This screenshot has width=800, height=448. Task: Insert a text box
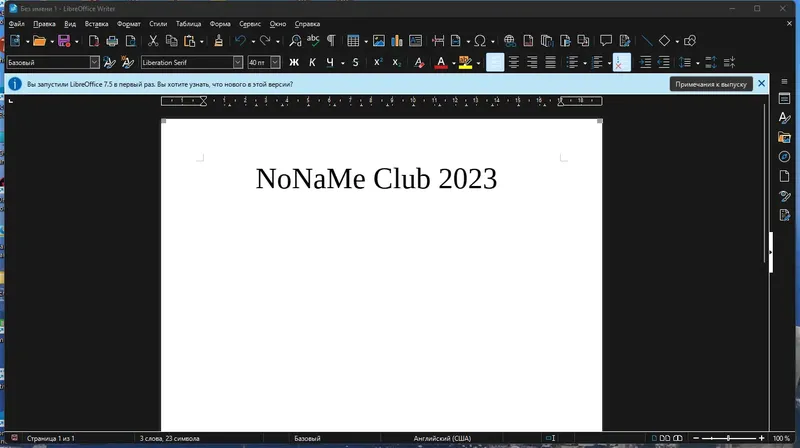tap(415, 41)
